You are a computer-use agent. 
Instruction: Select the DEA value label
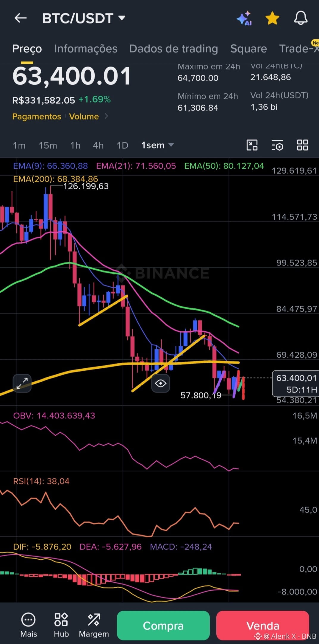pos(111,547)
